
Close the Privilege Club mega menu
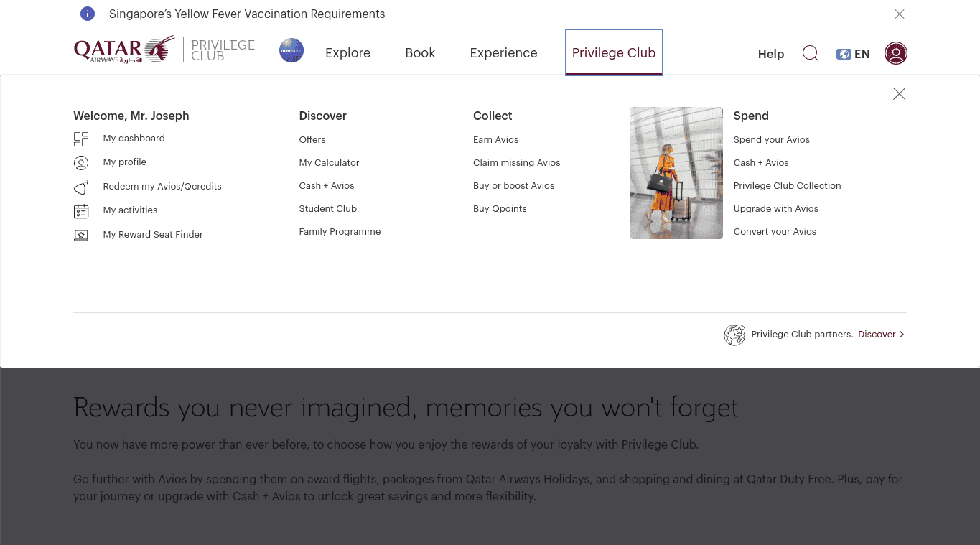click(x=899, y=94)
